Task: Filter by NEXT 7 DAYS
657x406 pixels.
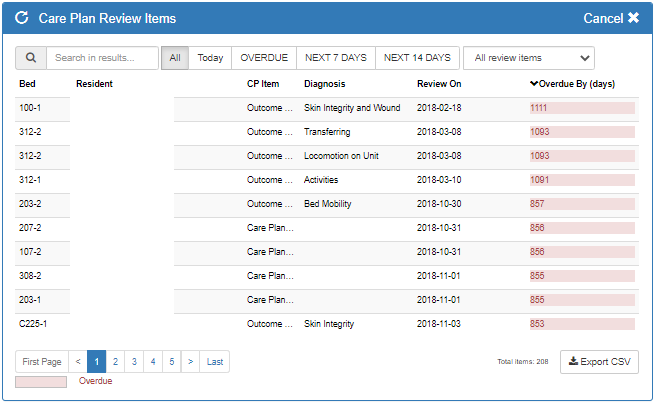Action: pyautogui.click(x=336, y=58)
